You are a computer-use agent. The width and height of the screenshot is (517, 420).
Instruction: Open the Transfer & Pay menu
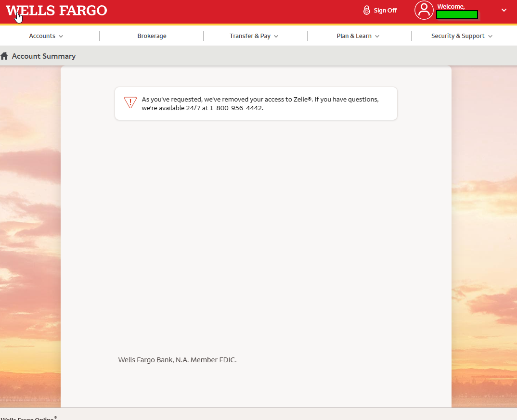(x=250, y=36)
